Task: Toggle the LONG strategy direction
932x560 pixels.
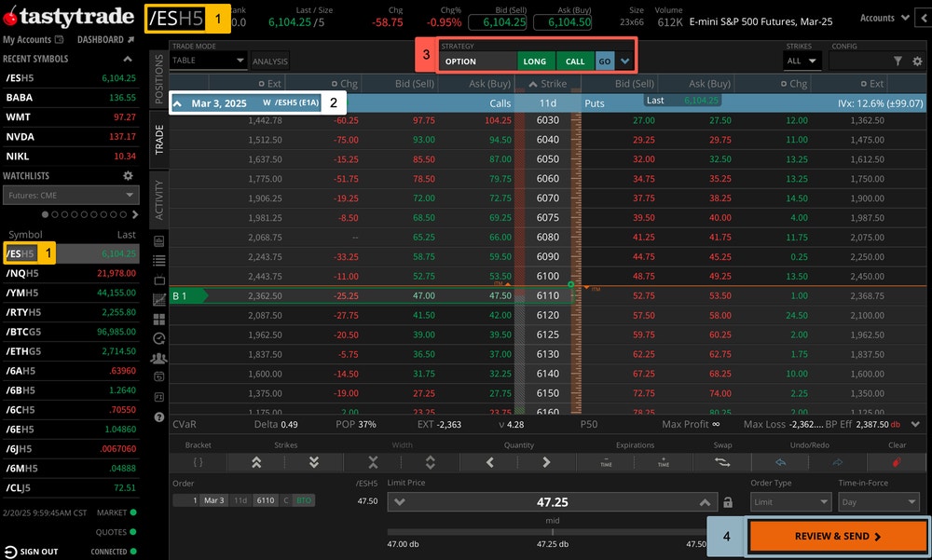Action: coord(534,61)
